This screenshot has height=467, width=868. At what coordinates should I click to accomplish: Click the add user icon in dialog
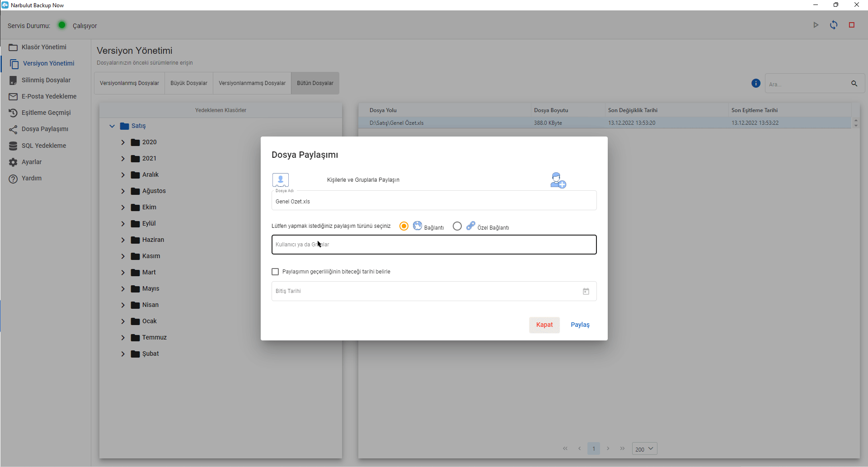coord(558,180)
